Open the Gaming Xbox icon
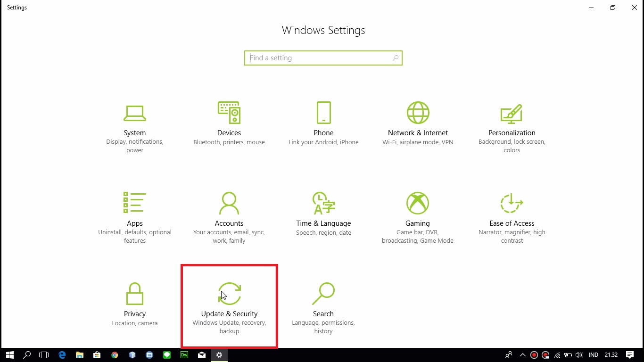Screen dimensions: 644x362 click(418, 203)
